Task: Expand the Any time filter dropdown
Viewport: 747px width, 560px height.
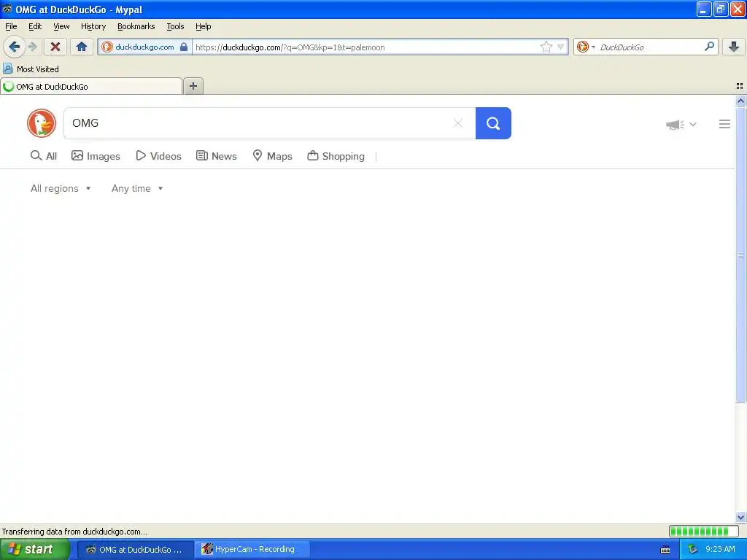Action: pyautogui.click(x=137, y=188)
